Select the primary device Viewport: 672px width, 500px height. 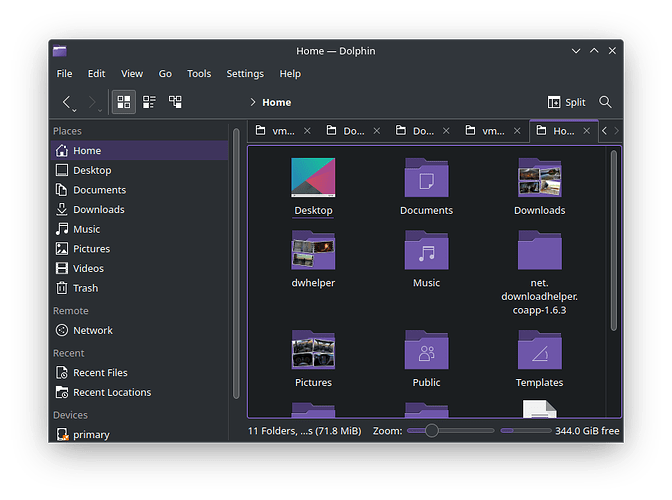point(139,434)
